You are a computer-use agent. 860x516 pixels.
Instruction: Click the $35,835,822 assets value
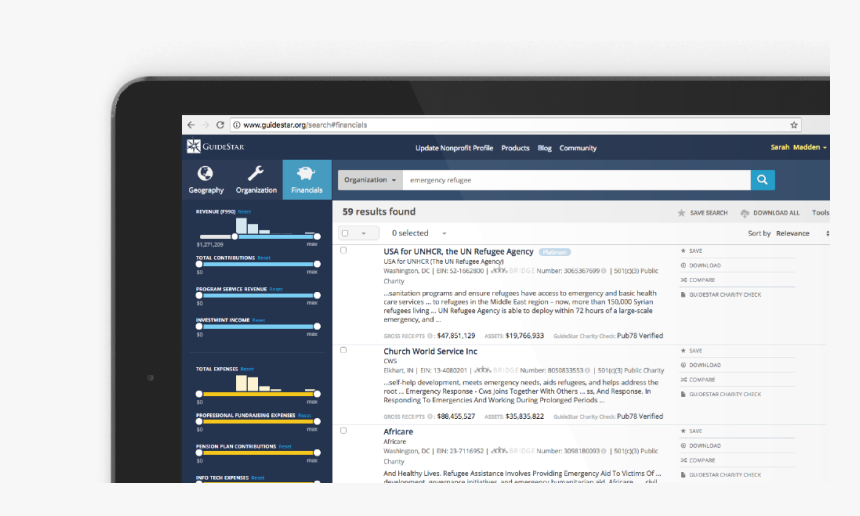tap(525, 416)
